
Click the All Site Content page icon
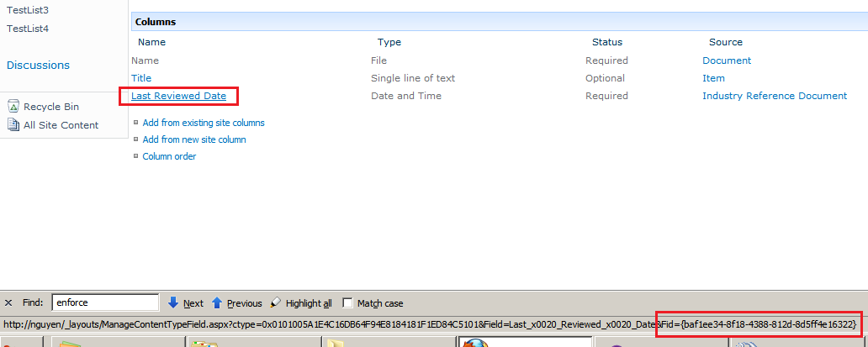(13, 125)
